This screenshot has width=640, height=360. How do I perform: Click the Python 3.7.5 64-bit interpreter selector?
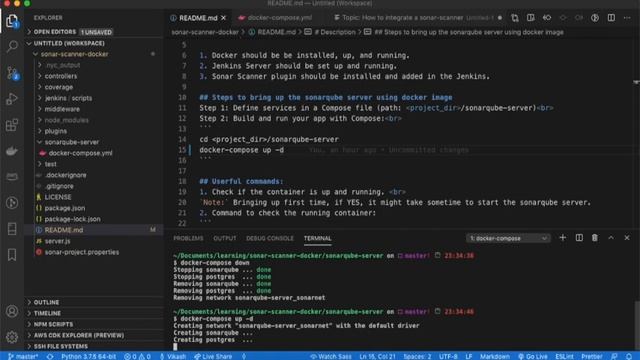point(89,356)
